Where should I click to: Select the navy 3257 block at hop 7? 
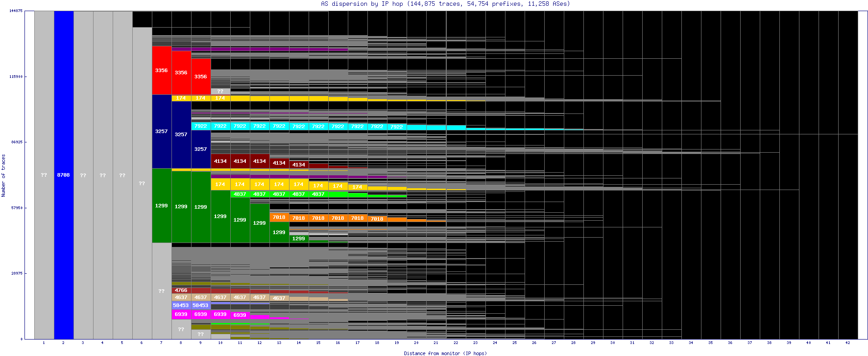coord(162,131)
